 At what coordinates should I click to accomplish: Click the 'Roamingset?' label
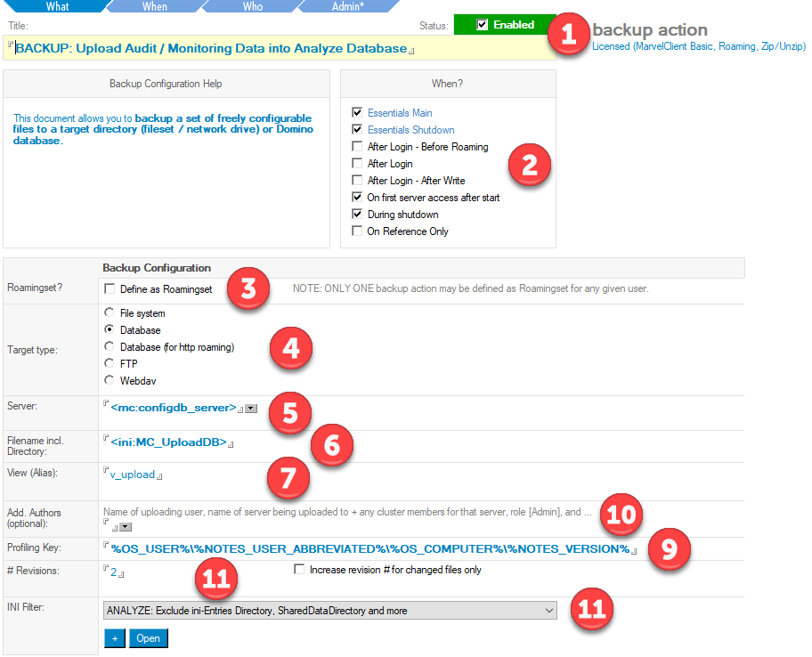[x=35, y=288]
